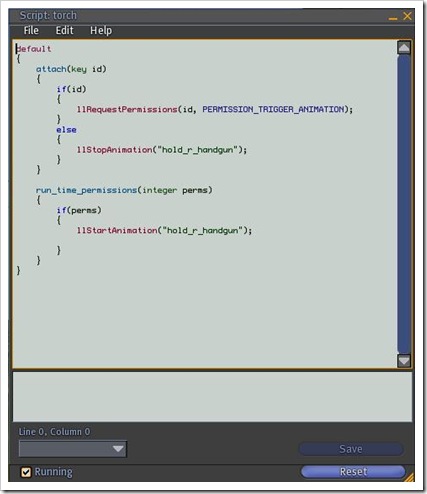The width and height of the screenshot is (427, 494).
Task: Click 'llStartAnimation' function call
Action: [x=117, y=230]
